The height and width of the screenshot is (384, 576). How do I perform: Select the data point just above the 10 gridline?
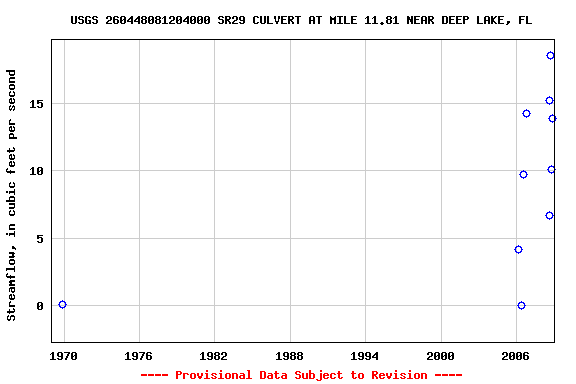pos(551,169)
